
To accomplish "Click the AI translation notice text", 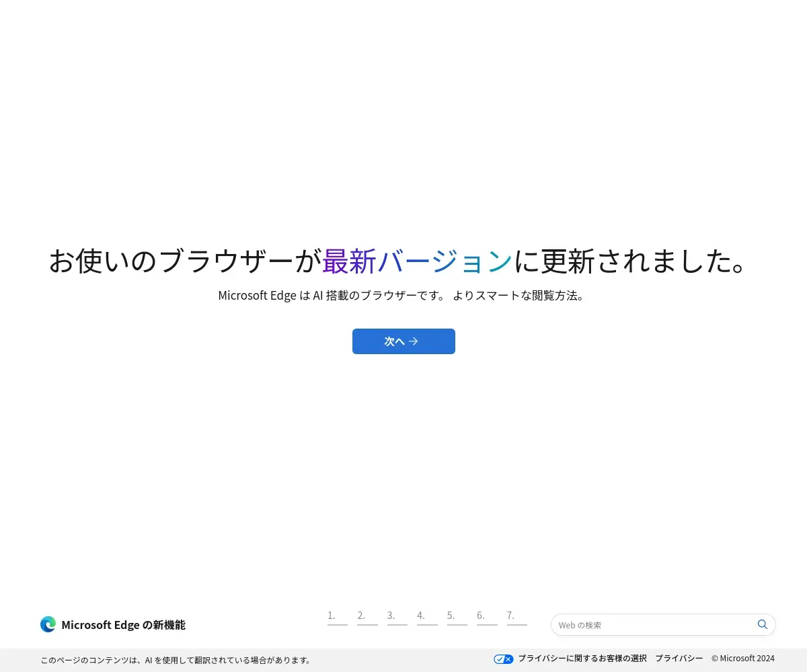I will click(x=176, y=660).
